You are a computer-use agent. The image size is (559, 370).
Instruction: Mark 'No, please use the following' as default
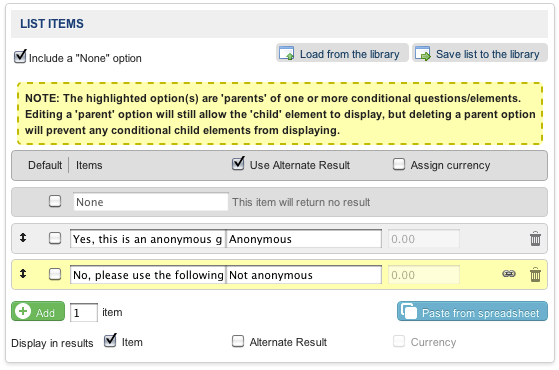(55, 274)
